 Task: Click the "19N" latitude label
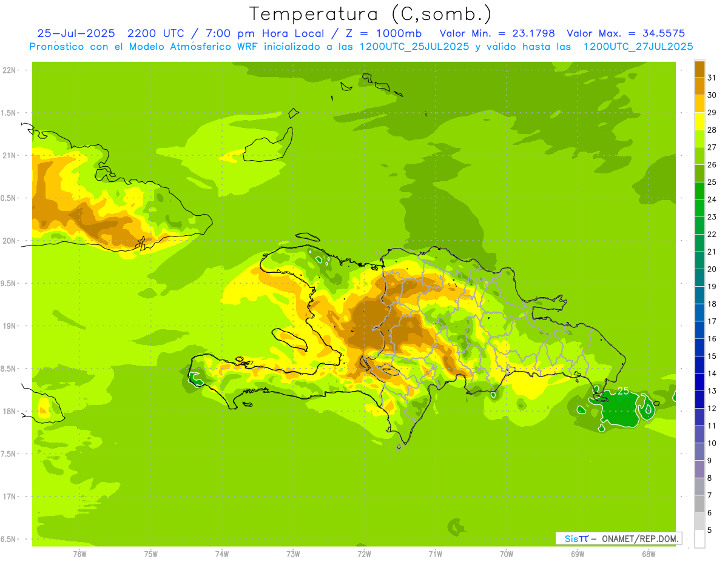click(x=9, y=326)
